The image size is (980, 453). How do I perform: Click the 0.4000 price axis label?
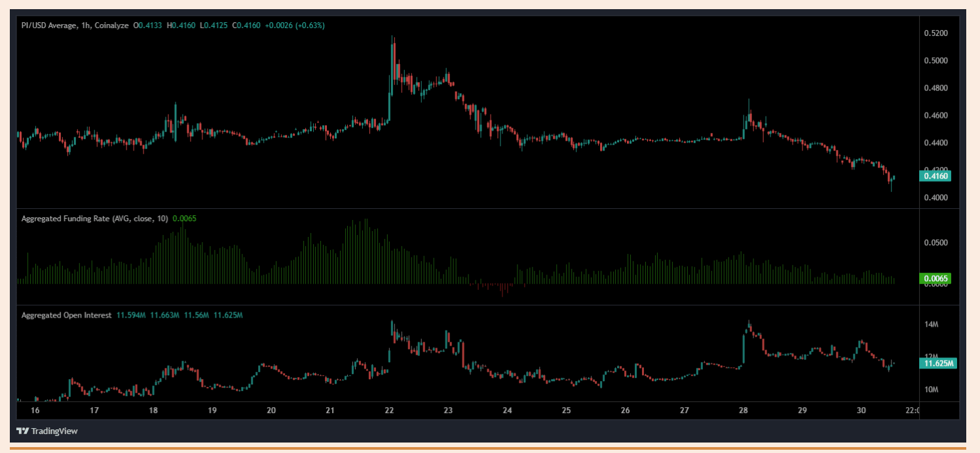[935, 198]
